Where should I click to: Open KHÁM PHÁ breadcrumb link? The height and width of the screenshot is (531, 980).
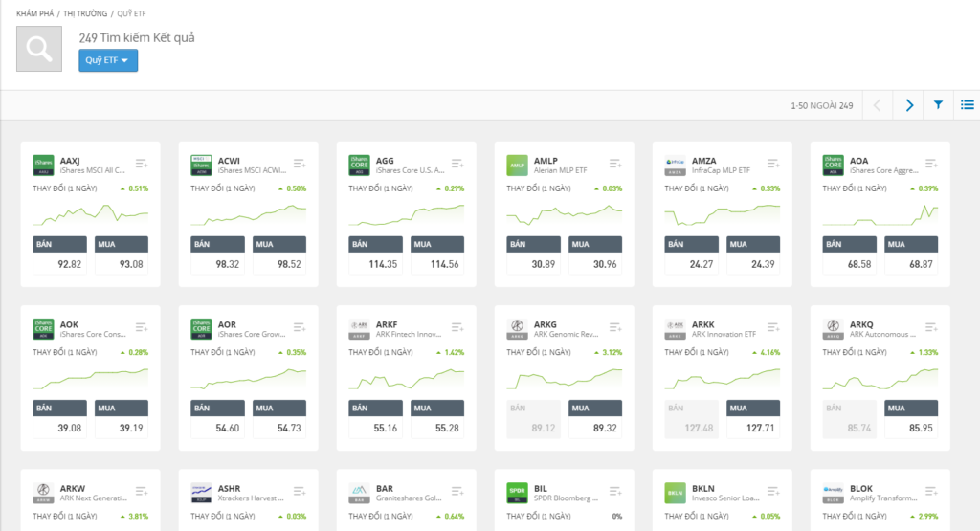pyautogui.click(x=35, y=13)
